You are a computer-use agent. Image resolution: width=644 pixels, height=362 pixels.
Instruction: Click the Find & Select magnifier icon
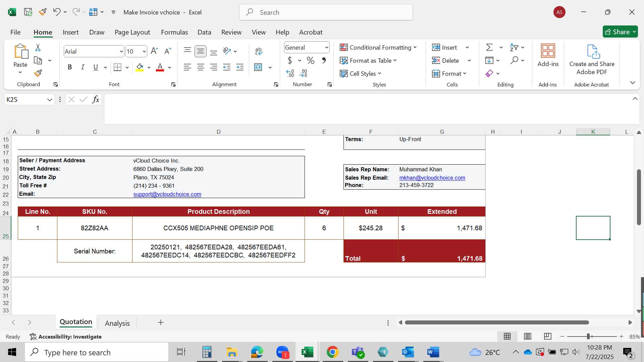[514, 60]
